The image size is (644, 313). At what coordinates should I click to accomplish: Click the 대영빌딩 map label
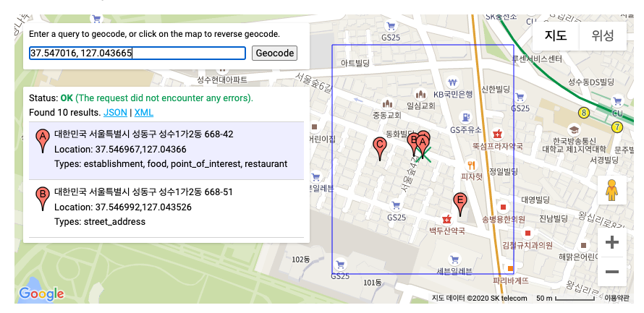pyautogui.click(x=535, y=200)
